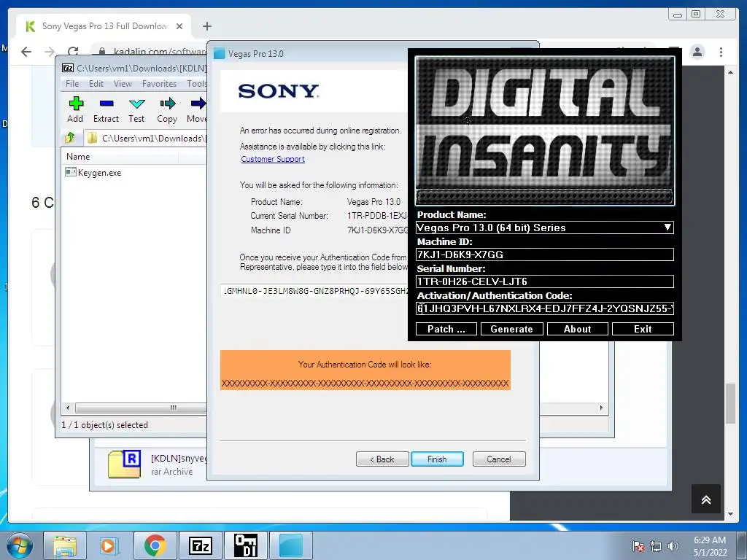Click the About button in keygen
Image resolution: width=747 pixels, height=560 pixels.
[x=578, y=329]
